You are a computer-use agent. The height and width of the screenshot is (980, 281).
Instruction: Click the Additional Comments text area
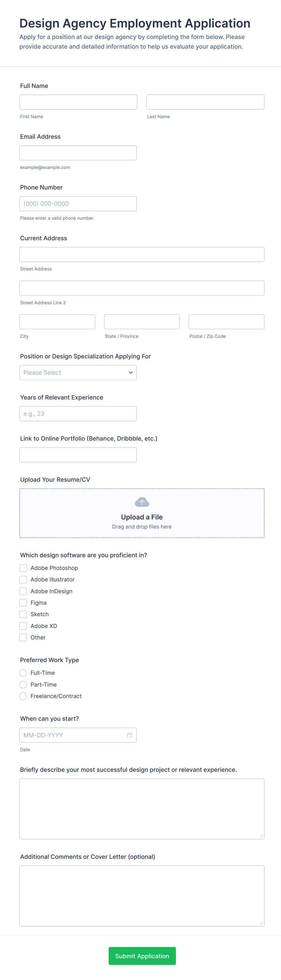pos(142,896)
